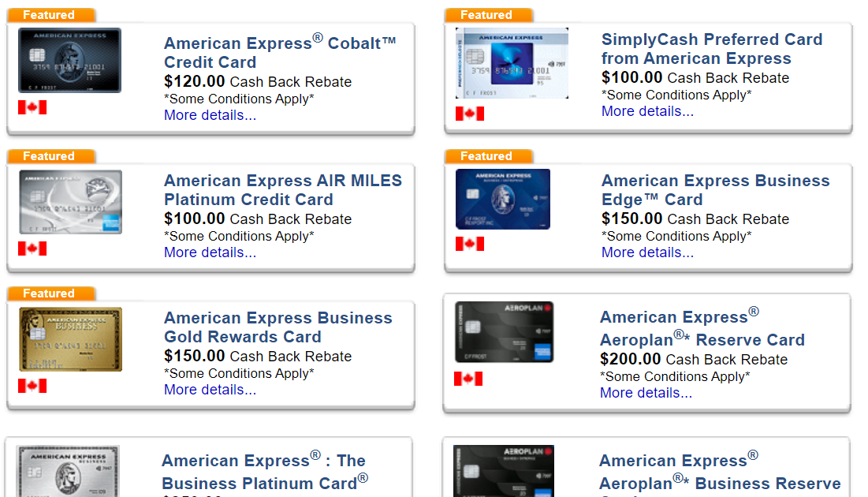Click the $200.00 Cash Back Rebate text

point(694,359)
